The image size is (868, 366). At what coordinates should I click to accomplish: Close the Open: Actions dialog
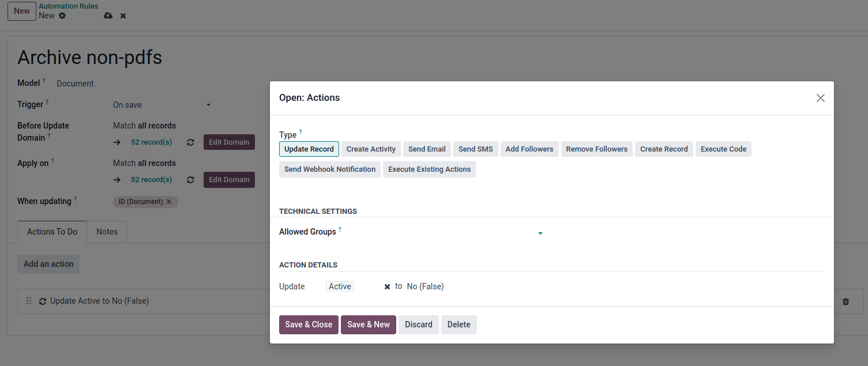click(820, 98)
